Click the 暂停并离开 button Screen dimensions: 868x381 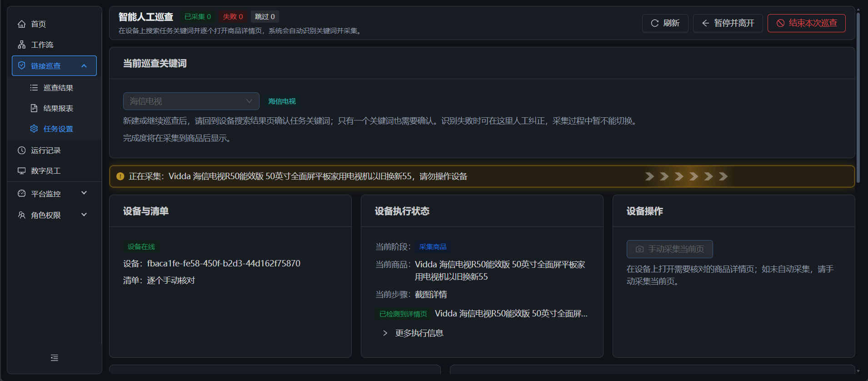click(728, 23)
